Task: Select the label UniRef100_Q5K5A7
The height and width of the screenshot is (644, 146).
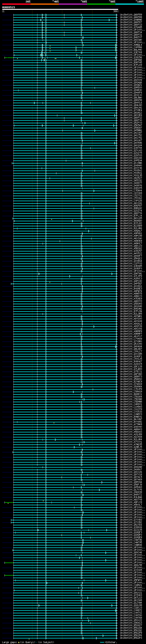Action: pyautogui.click(x=131, y=125)
